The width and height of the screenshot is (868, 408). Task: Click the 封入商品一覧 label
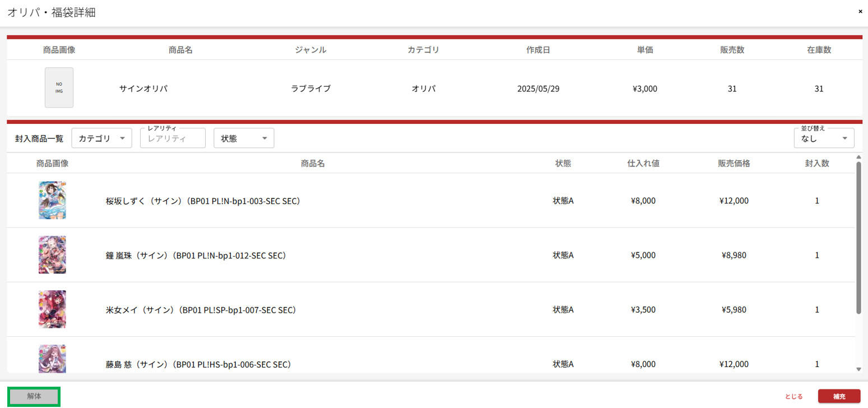[39, 138]
